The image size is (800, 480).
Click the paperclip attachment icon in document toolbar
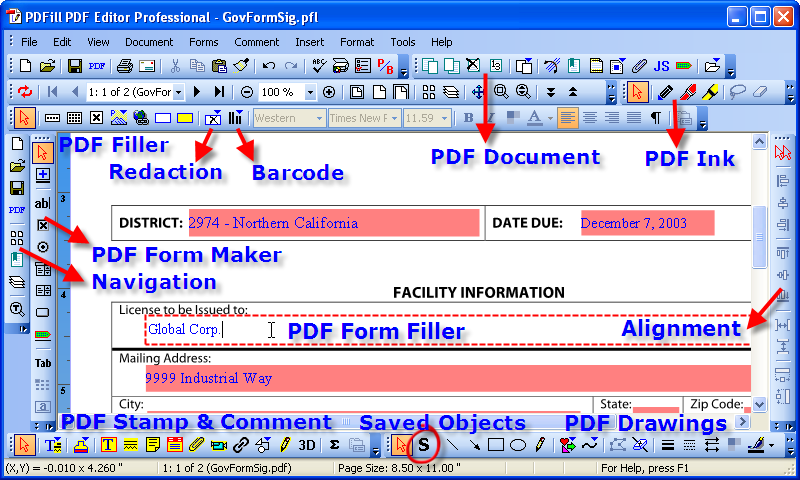pyautogui.click(x=639, y=66)
